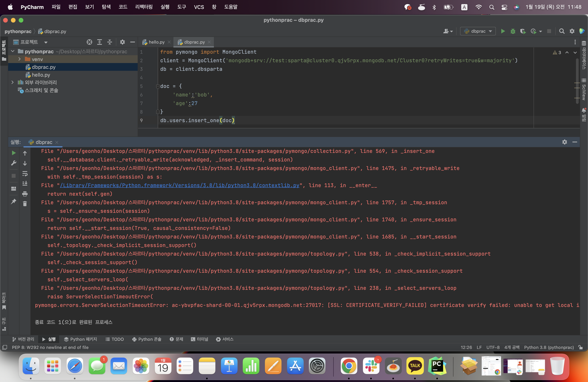The height and width of the screenshot is (382, 588).
Task: Collapse the pythonprac root folder
Action: pyautogui.click(x=13, y=51)
